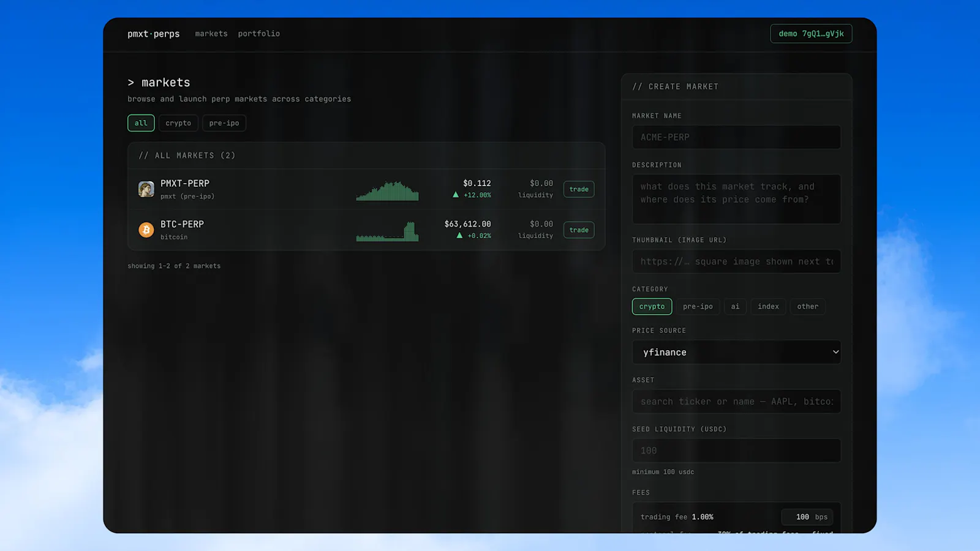Screen dimensions: 980x551
Task: Click the 'trading fee 1.00%' label
Action: pyautogui.click(x=677, y=517)
